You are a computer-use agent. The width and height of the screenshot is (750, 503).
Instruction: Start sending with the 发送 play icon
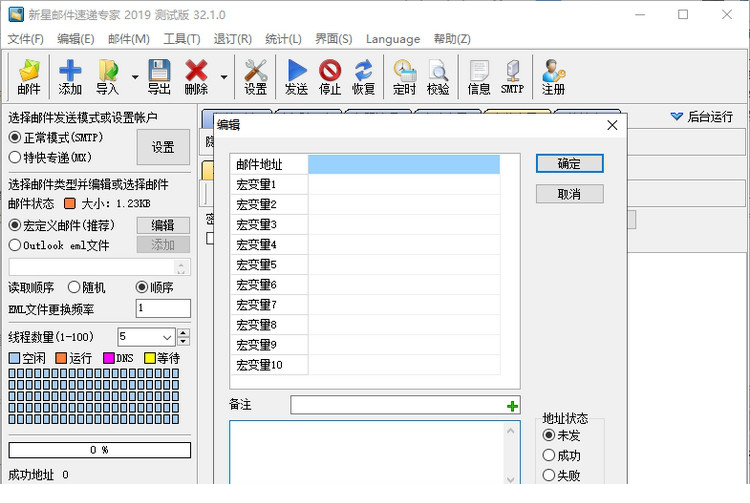297,77
